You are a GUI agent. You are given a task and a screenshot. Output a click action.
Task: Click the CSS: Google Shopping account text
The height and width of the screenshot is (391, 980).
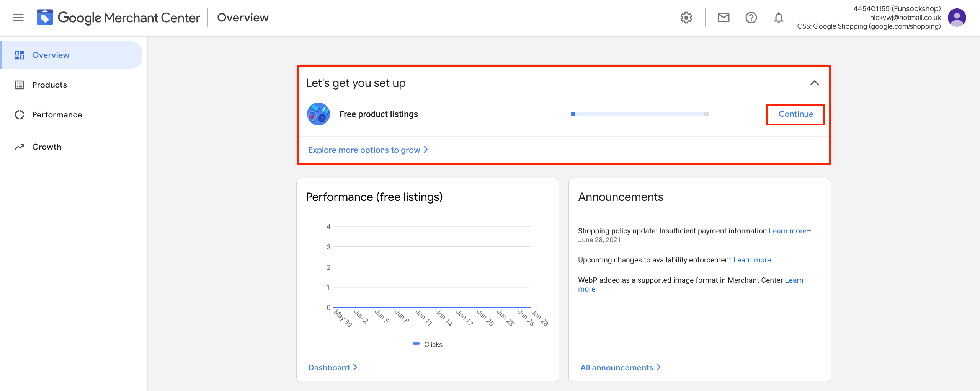coord(869,26)
